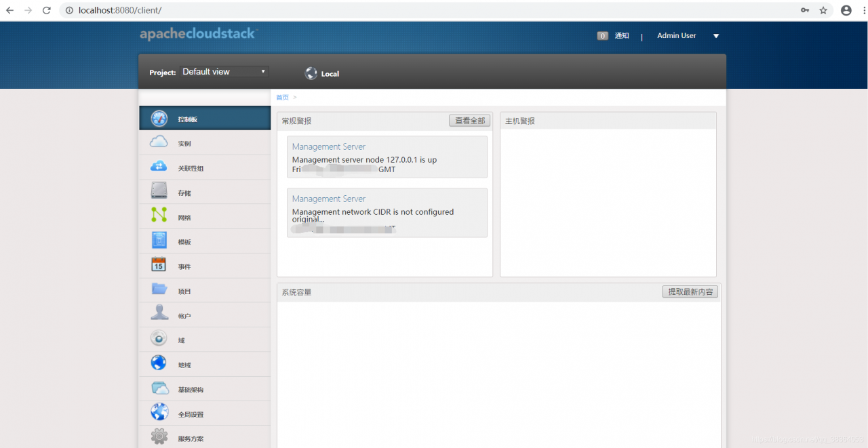Open the 存储 storage section
The image size is (868, 448).
[205, 192]
